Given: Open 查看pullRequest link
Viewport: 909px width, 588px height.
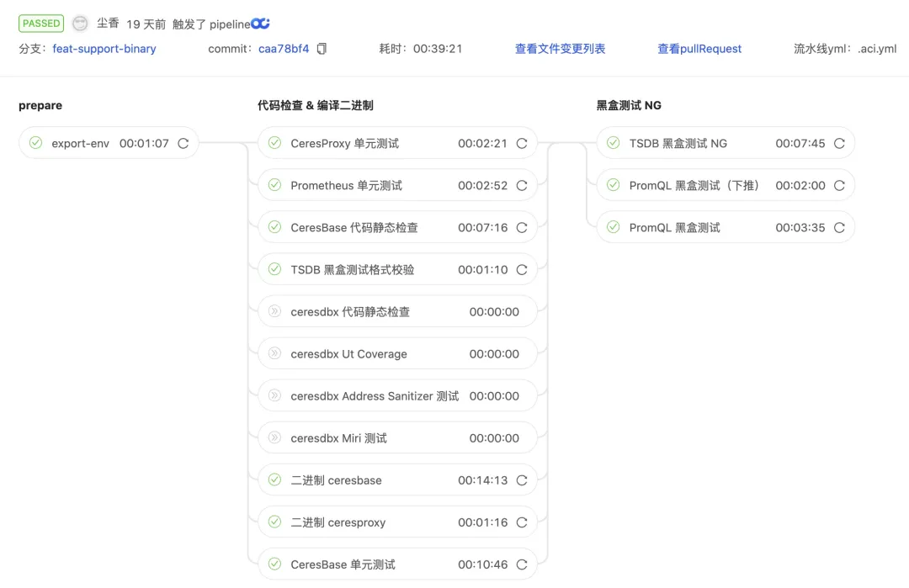Looking at the screenshot, I should [699, 49].
